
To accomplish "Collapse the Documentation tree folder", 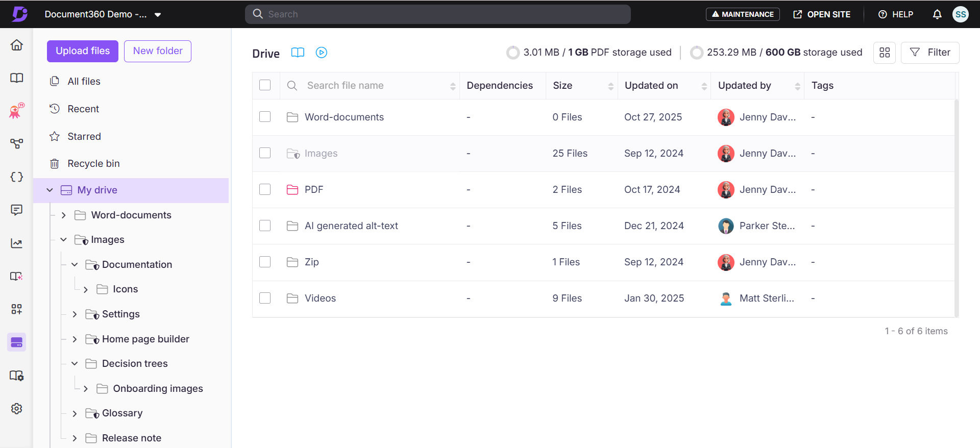I will pyautogui.click(x=75, y=265).
